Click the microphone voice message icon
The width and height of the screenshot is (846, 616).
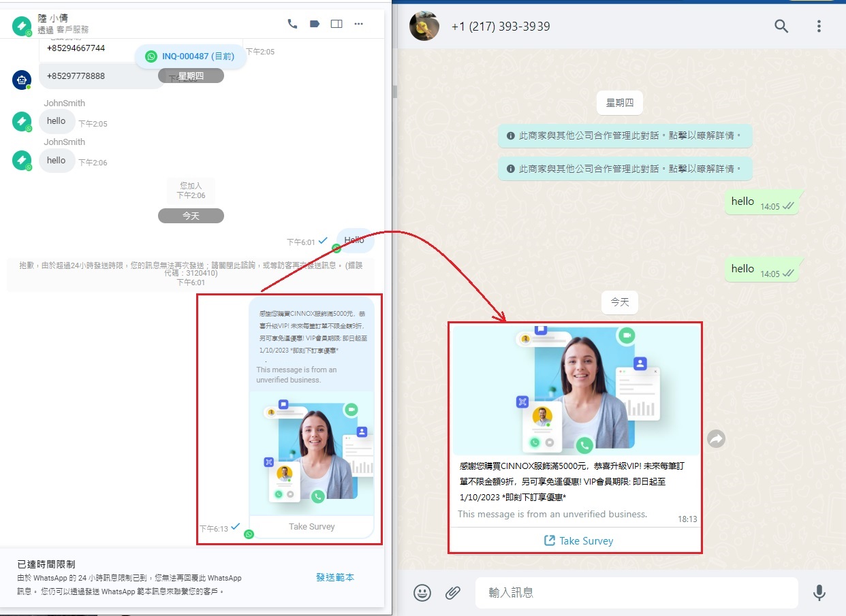coord(819,593)
